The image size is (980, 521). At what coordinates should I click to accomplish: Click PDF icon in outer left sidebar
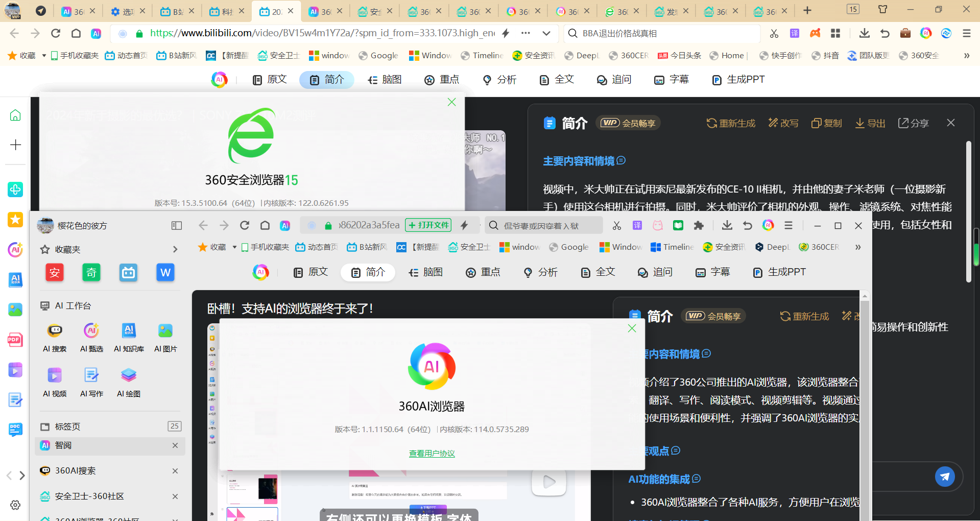(x=15, y=340)
